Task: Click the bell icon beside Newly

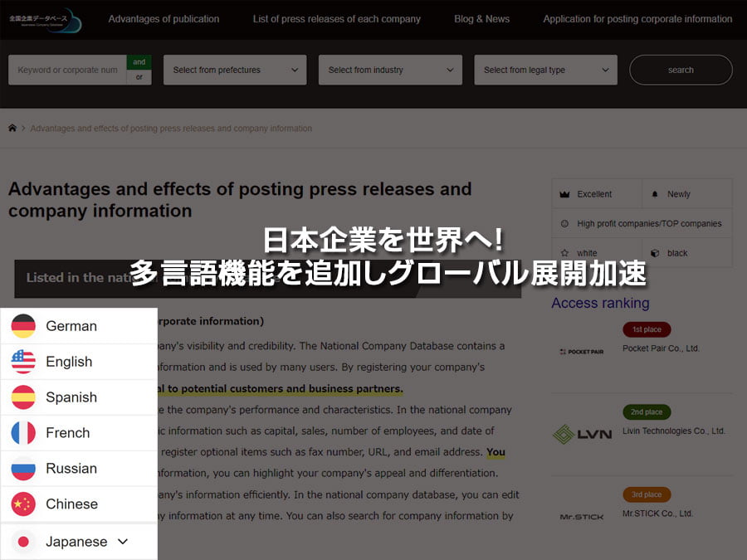Action: coord(655,194)
